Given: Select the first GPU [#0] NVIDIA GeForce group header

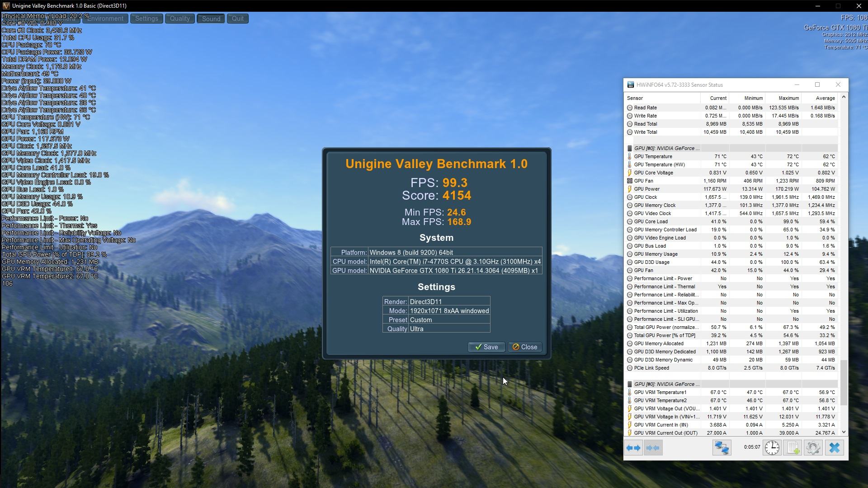Looking at the screenshot, I should pos(666,148).
